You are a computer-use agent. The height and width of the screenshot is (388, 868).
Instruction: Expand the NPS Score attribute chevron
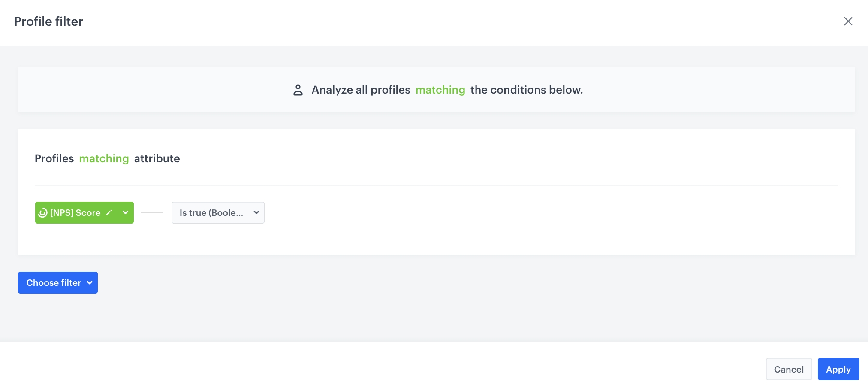(x=125, y=212)
